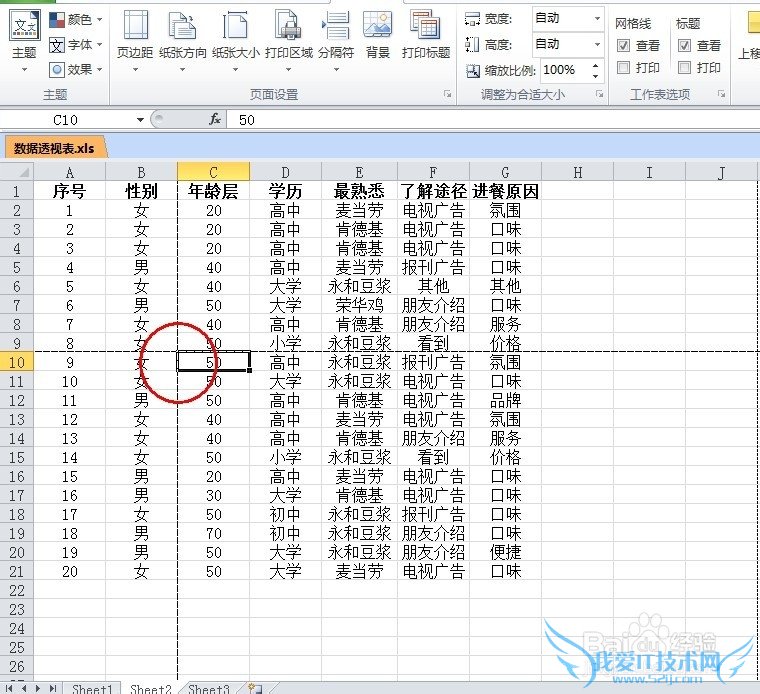Image resolution: width=760 pixels, height=694 pixels.
Task: Open the 宽度 width dropdown
Action: (x=597, y=19)
